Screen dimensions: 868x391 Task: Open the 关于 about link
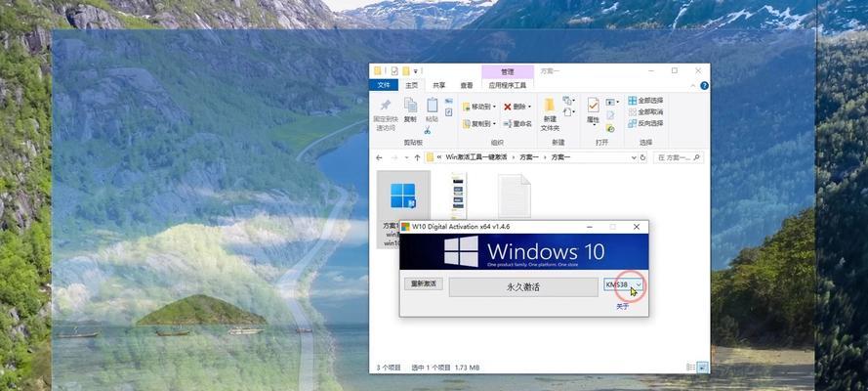click(623, 306)
